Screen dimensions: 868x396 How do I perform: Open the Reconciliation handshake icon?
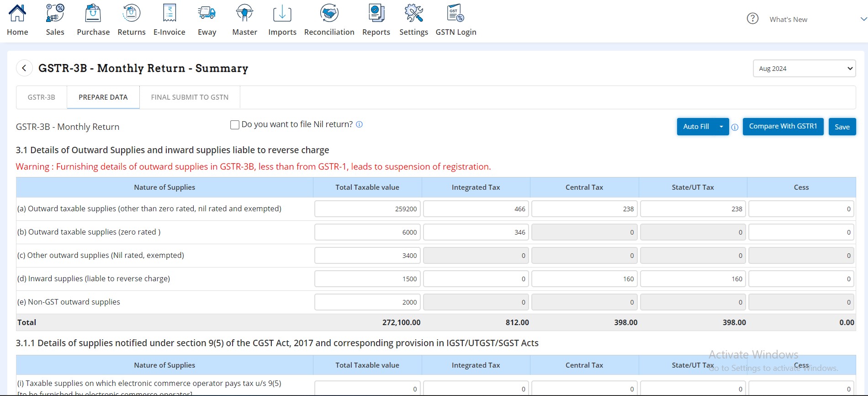click(329, 13)
